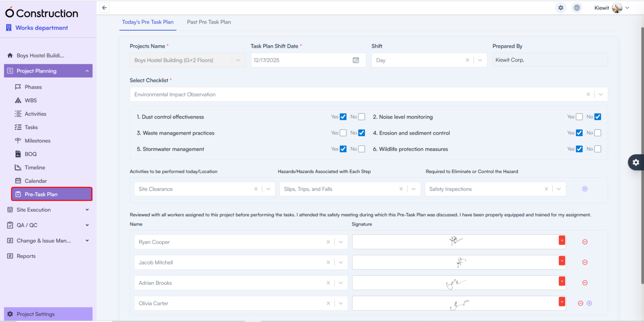
Task: Add a new hazard row with plus icon
Action: tap(585, 189)
